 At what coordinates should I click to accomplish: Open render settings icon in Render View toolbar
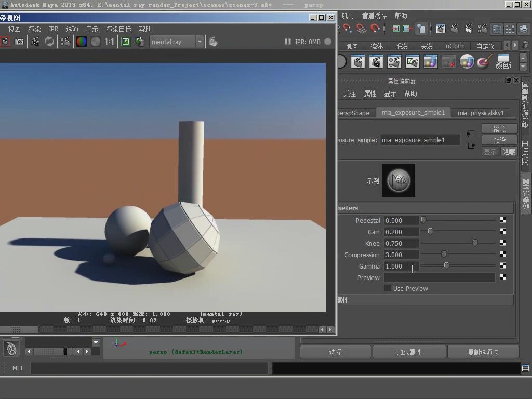coord(65,42)
